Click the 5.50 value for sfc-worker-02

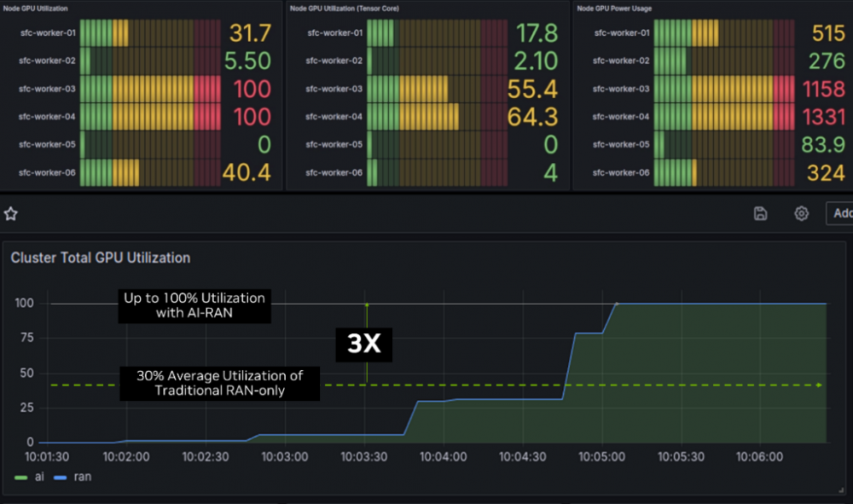247,61
